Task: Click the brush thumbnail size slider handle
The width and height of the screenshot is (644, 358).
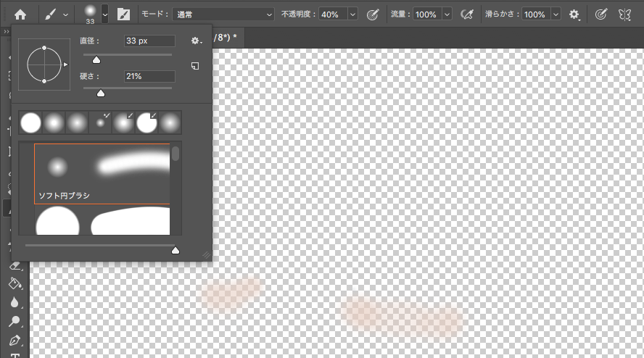Action: coord(176,250)
